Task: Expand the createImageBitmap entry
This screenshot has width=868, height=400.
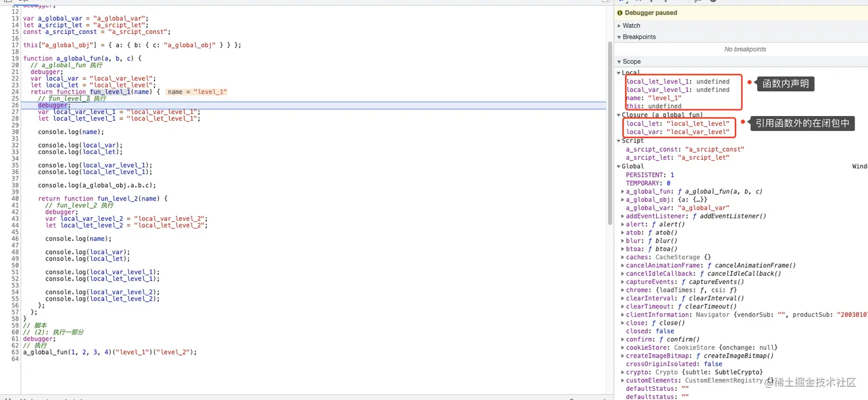Action: click(623, 356)
